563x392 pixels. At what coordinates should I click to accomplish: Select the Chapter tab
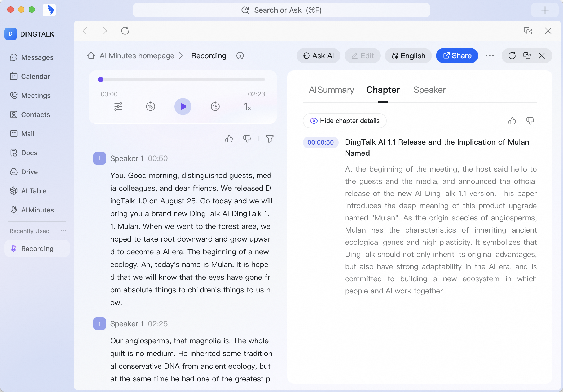(383, 90)
